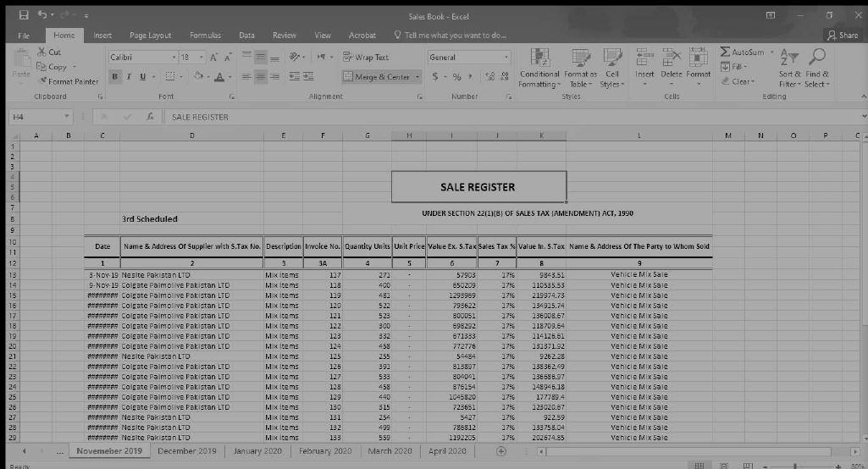
Task: Toggle Underline formatting
Action: (x=142, y=76)
